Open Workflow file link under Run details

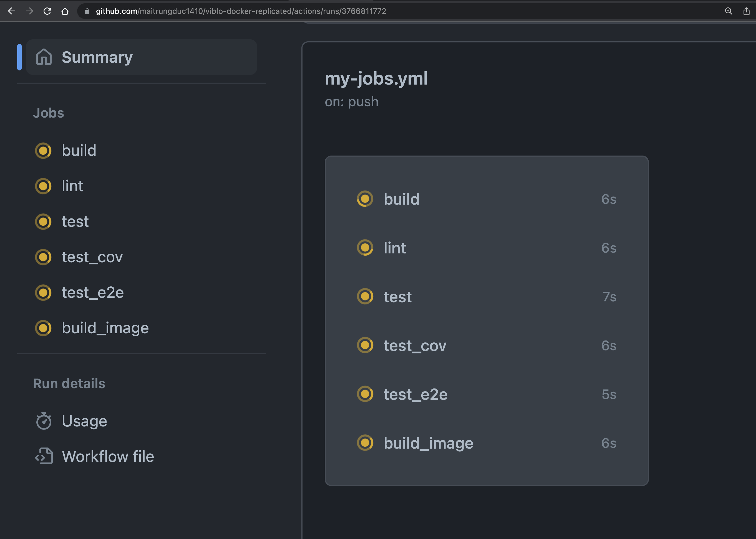[x=108, y=456]
